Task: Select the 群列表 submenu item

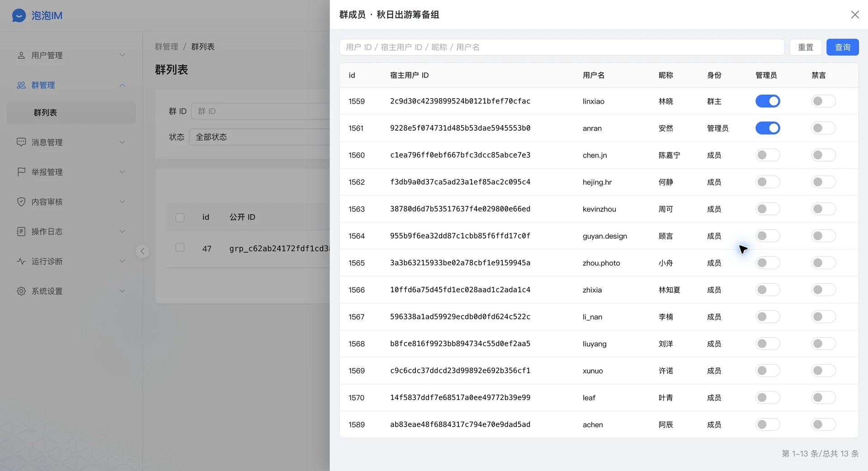Action: tap(71, 113)
